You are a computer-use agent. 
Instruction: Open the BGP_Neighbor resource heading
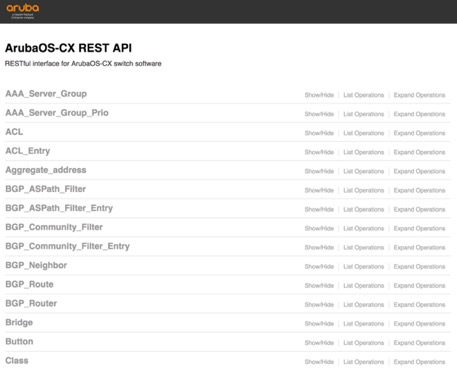pyautogui.click(x=36, y=265)
